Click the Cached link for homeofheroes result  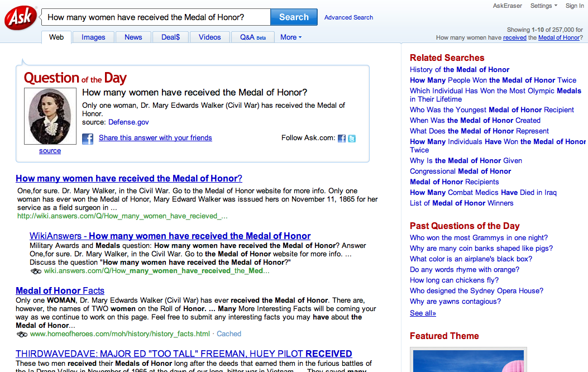(x=229, y=334)
